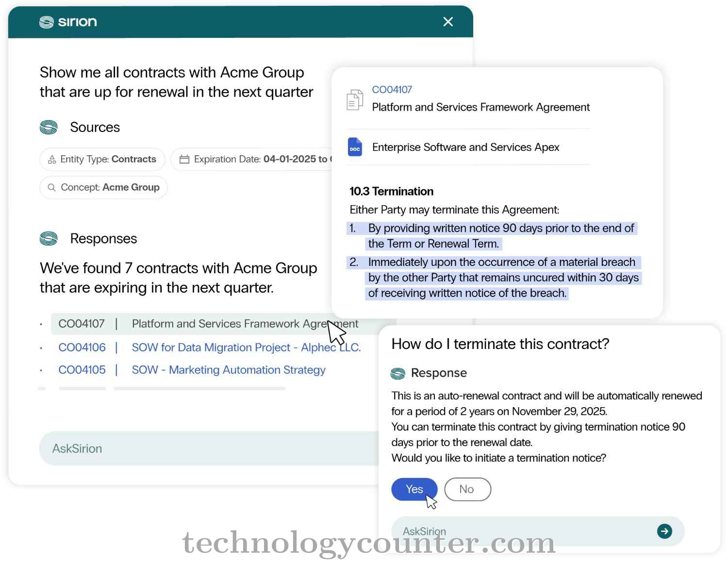Select highlighted clause about 90 days notice
The width and height of the screenshot is (728, 561).
[492, 236]
